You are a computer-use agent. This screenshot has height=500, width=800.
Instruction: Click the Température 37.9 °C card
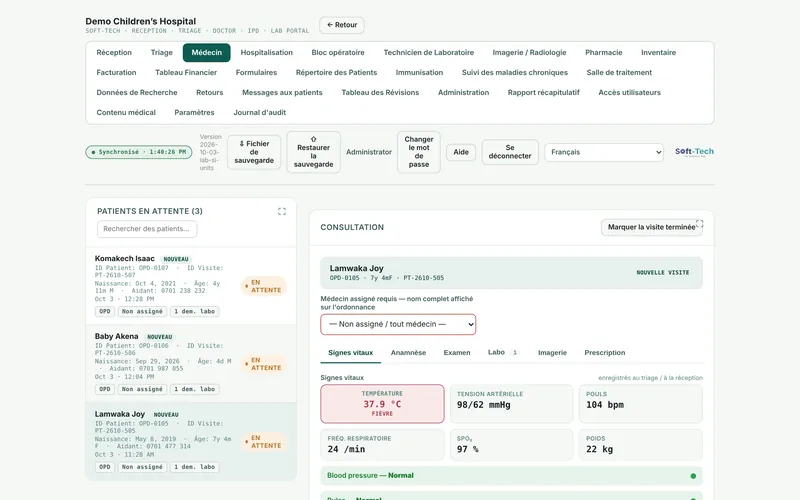[382, 404]
